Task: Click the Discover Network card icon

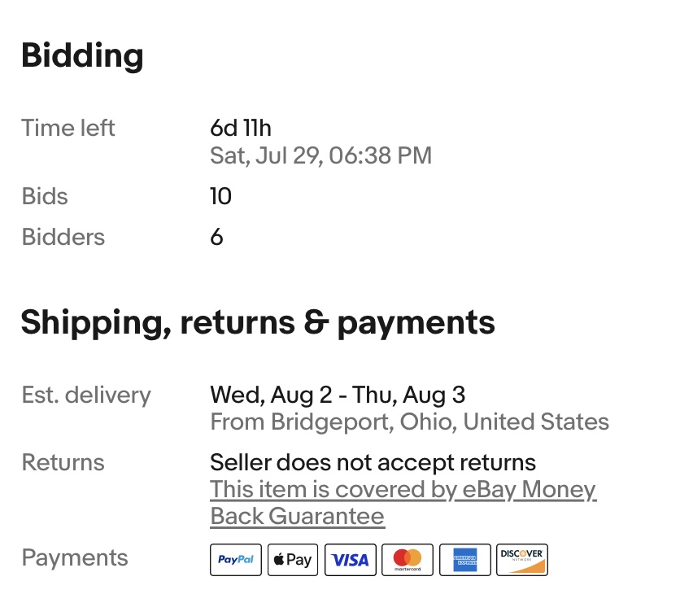Action: tap(522, 560)
